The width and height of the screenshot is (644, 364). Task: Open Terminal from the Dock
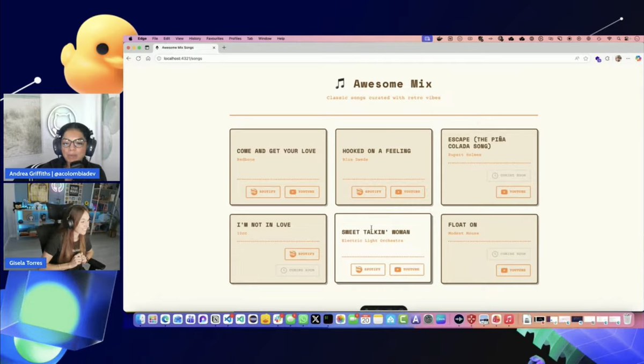click(x=328, y=319)
